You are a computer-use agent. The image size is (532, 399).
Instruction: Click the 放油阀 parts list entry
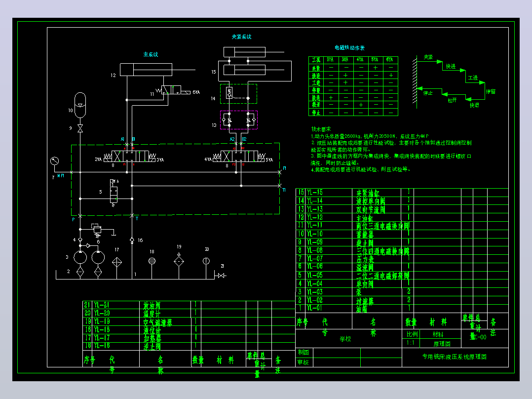(152, 306)
